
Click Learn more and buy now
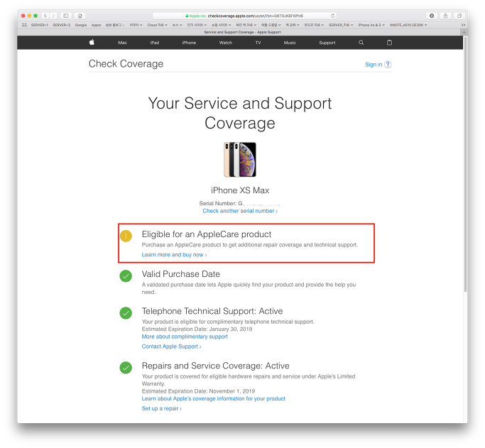174,255
